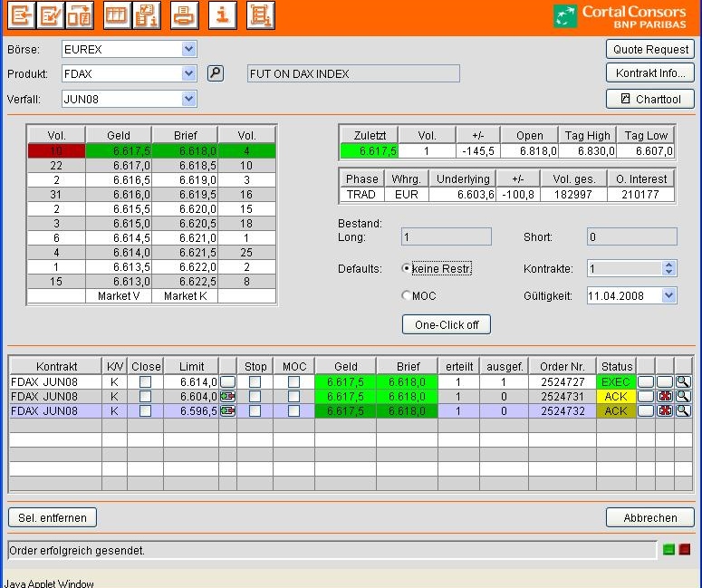This screenshot has width=702, height=588.
Task: Click the blank button left of cancel for 2524731
Action: [646, 396]
